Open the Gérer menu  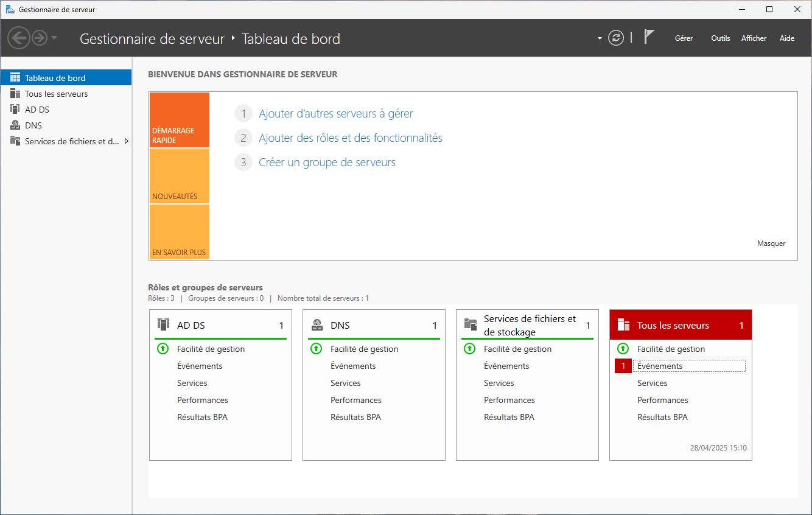pyautogui.click(x=684, y=38)
